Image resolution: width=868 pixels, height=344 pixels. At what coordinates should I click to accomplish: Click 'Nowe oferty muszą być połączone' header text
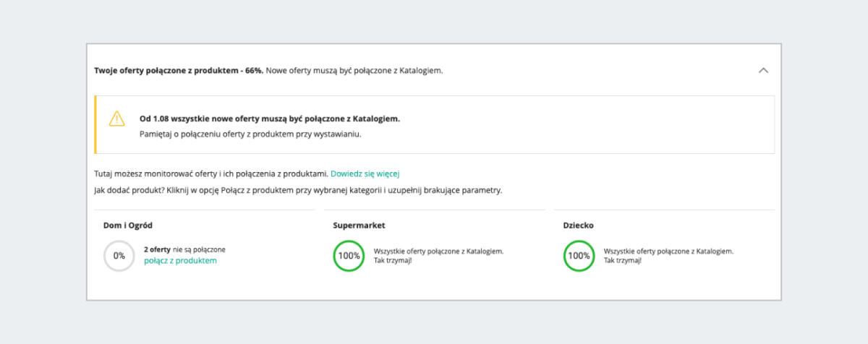(354, 71)
